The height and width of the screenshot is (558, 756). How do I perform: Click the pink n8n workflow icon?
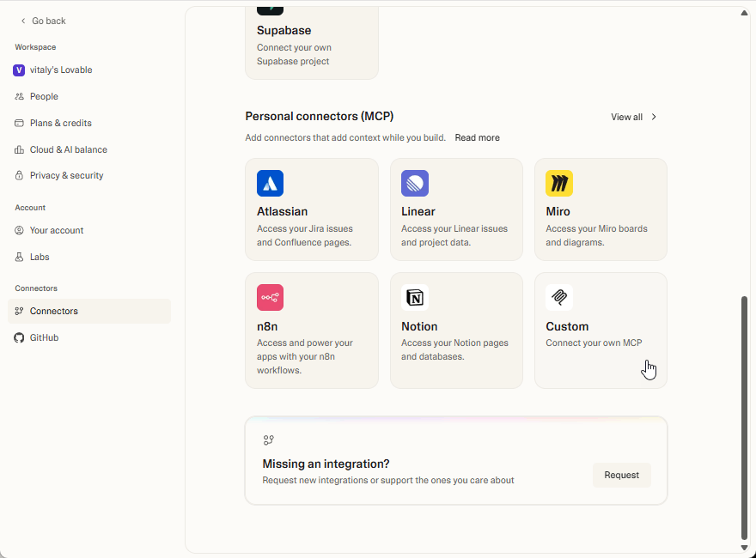[270, 298]
